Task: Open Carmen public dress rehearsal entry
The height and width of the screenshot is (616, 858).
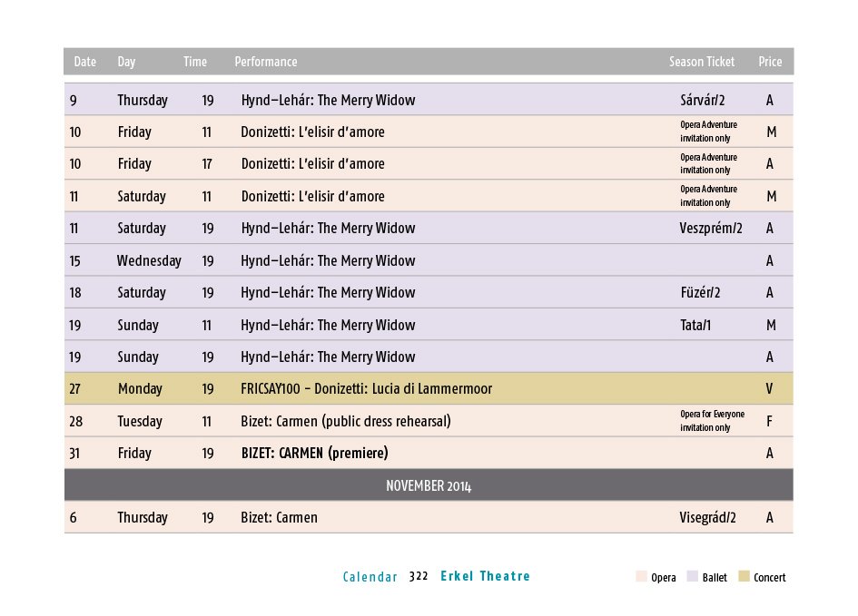Action: coord(346,422)
